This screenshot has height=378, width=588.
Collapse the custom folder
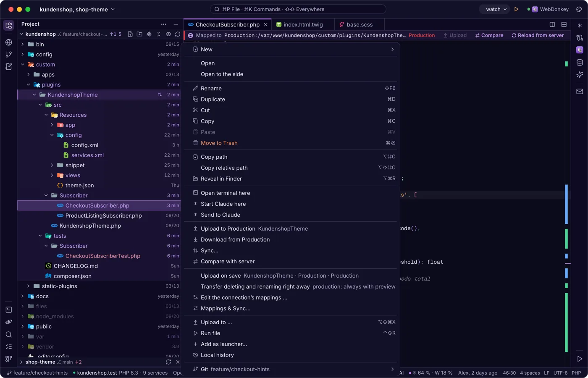[23, 64]
